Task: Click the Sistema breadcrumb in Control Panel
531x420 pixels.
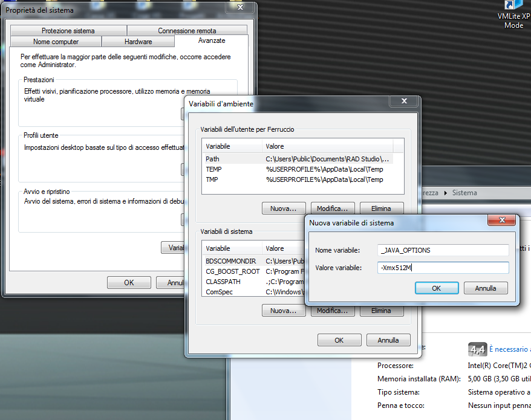Action: 464,193
